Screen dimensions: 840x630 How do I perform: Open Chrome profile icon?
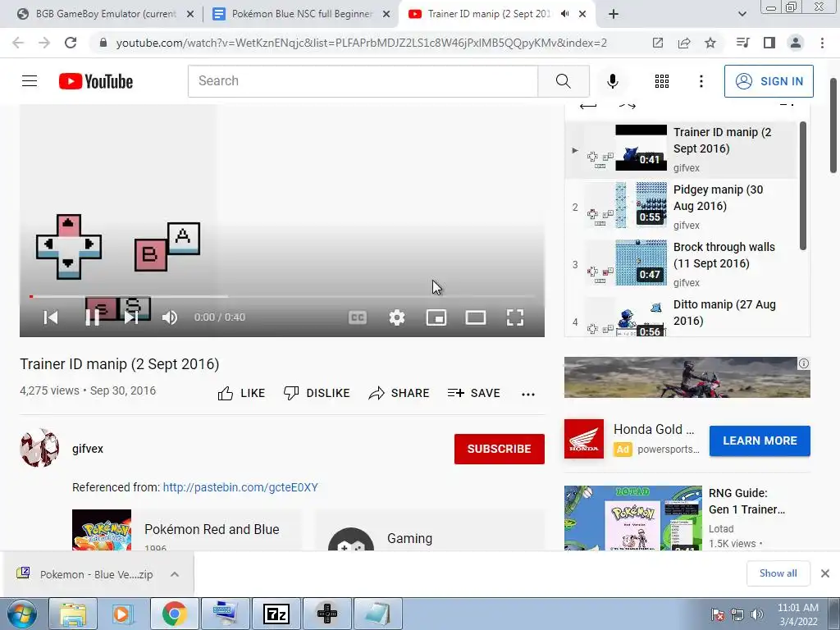(x=796, y=43)
